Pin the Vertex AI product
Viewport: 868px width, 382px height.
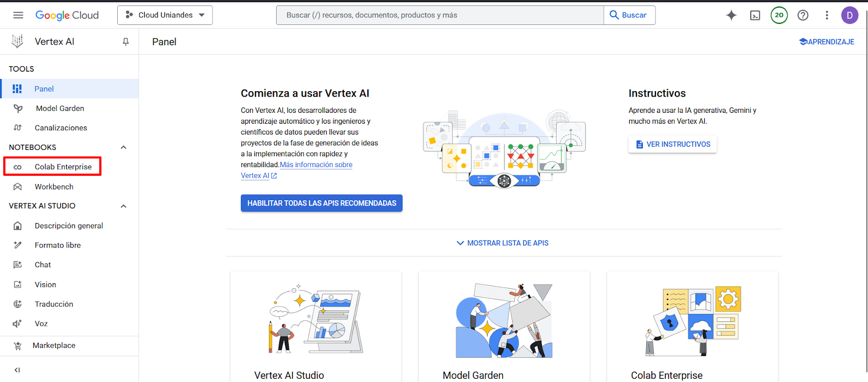pyautogui.click(x=126, y=42)
